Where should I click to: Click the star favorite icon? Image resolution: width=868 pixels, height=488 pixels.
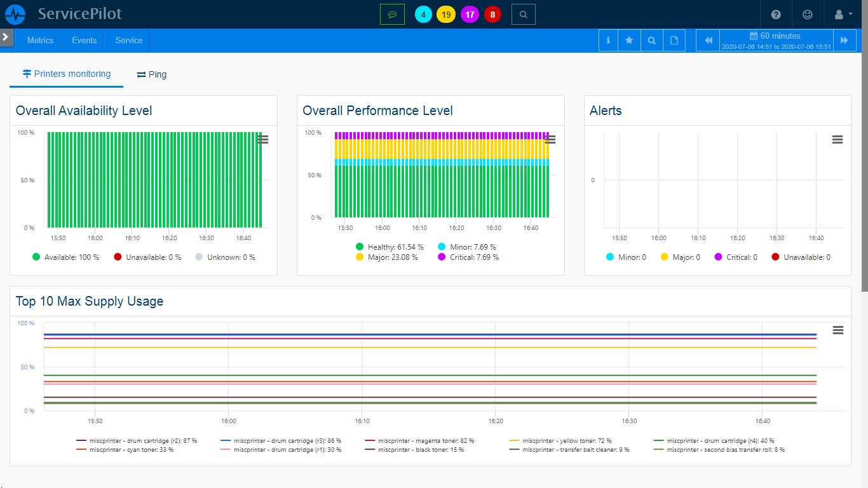629,41
